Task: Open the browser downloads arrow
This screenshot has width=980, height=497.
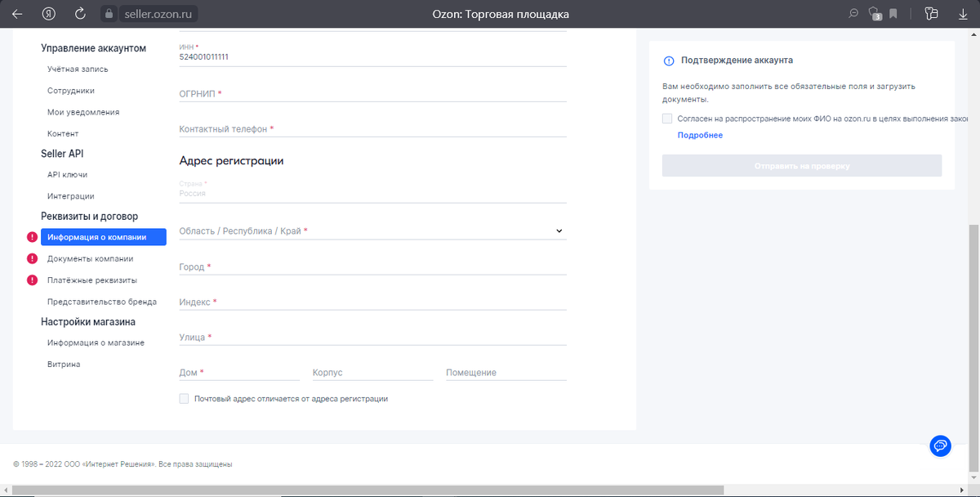Action: (x=962, y=13)
